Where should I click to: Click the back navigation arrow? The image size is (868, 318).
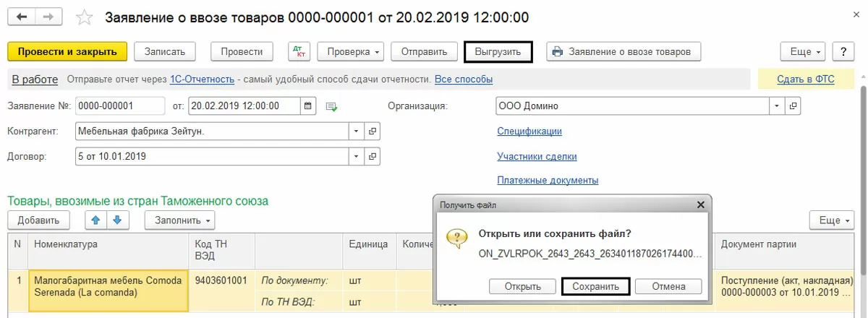(22, 17)
